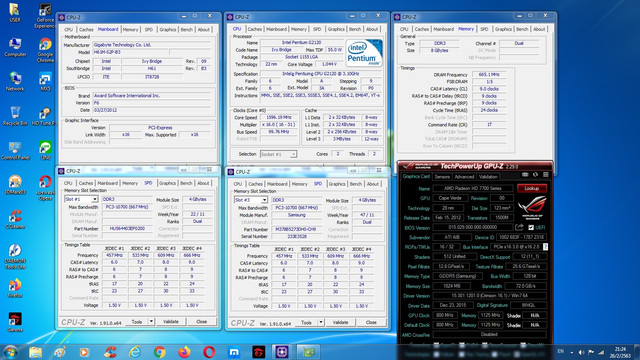Click the ROG logo in GPU-Z
640x360 pixels.
(532, 207)
